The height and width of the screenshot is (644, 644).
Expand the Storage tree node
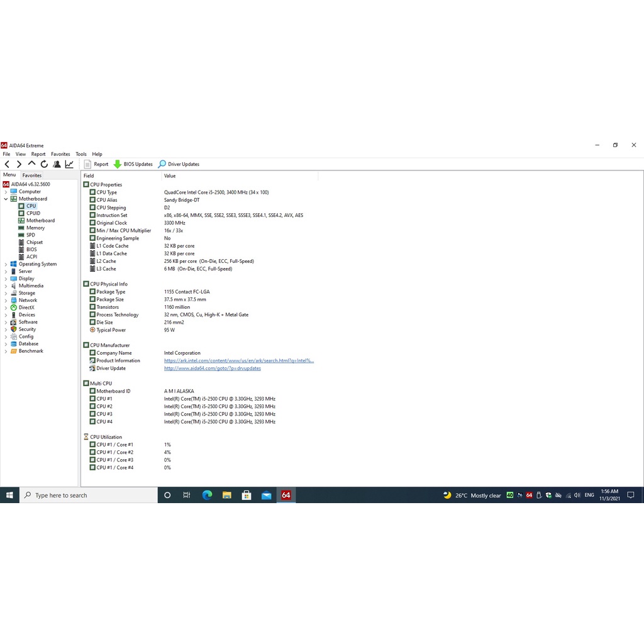click(6, 293)
